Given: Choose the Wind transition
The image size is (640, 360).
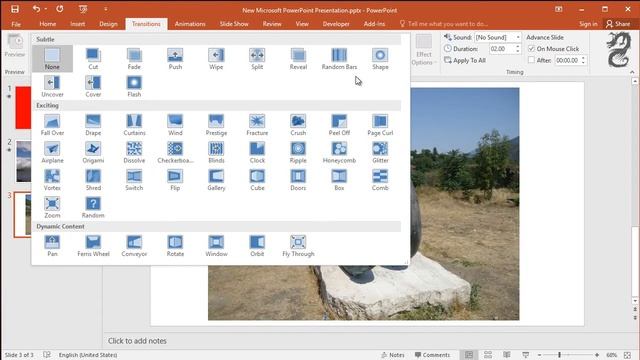Looking at the screenshot, I should [x=175, y=125].
